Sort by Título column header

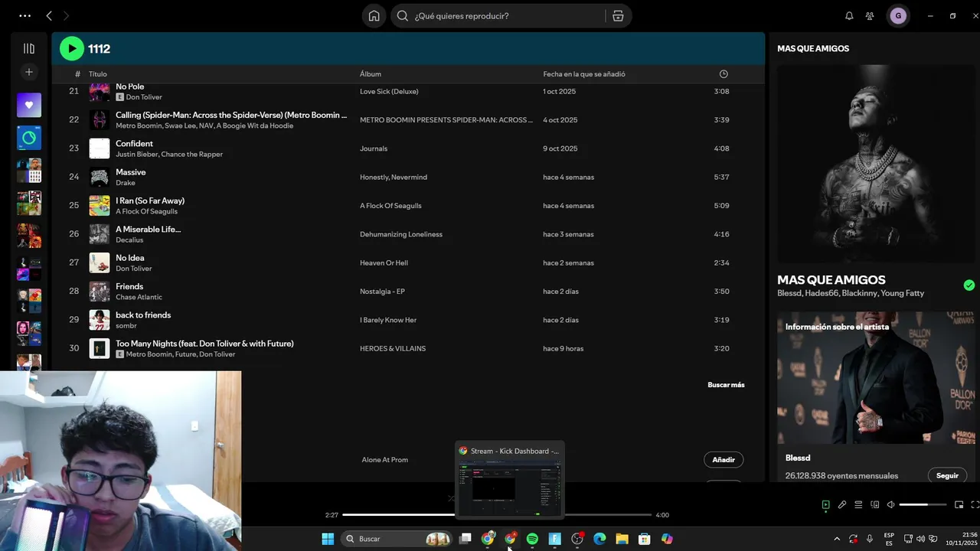(97, 74)
